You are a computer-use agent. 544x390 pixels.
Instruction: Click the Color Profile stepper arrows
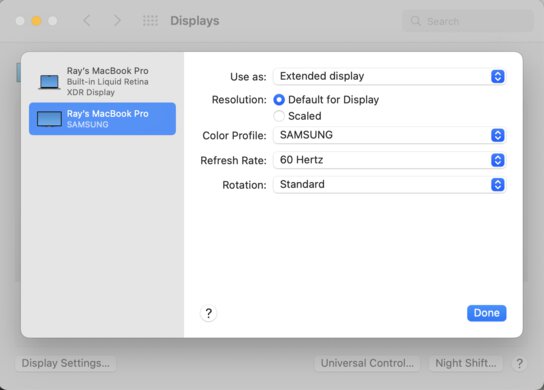click(498, 135)
